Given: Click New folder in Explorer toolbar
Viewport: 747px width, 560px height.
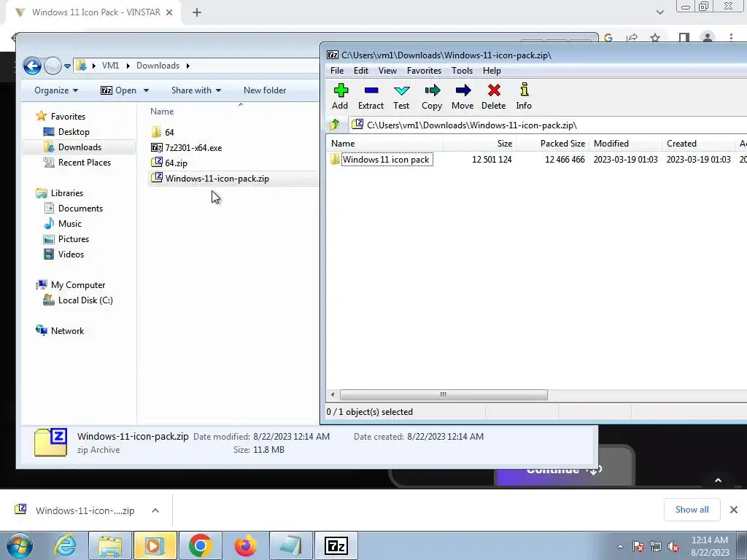Looking at the screenshot, I should coord(265,90).
